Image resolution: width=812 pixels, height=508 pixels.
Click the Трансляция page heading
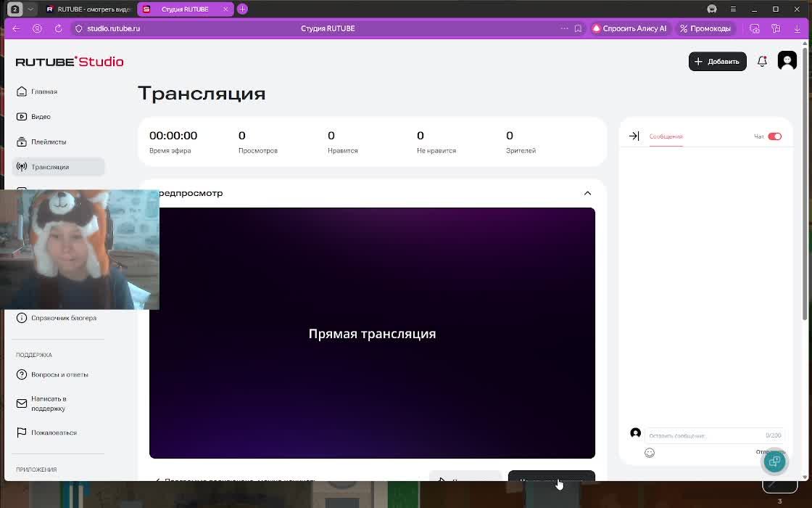point(202,94)
